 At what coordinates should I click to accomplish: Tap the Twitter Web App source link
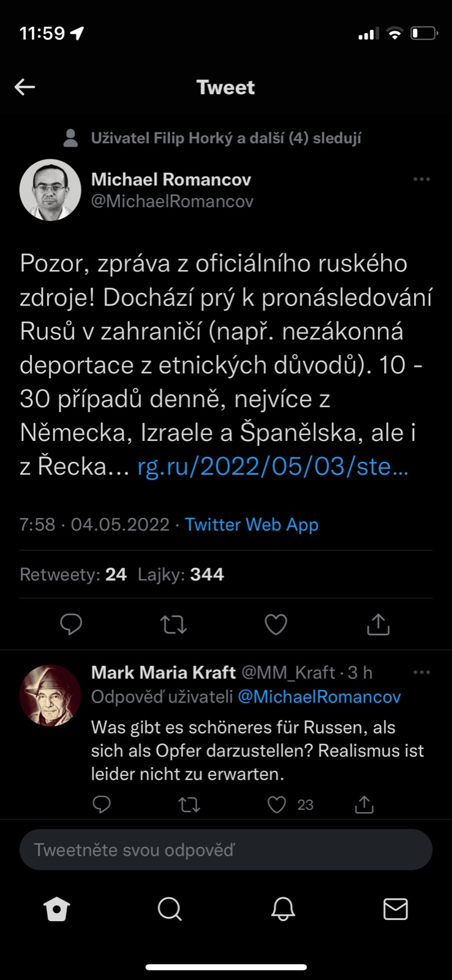click(252, 525)
